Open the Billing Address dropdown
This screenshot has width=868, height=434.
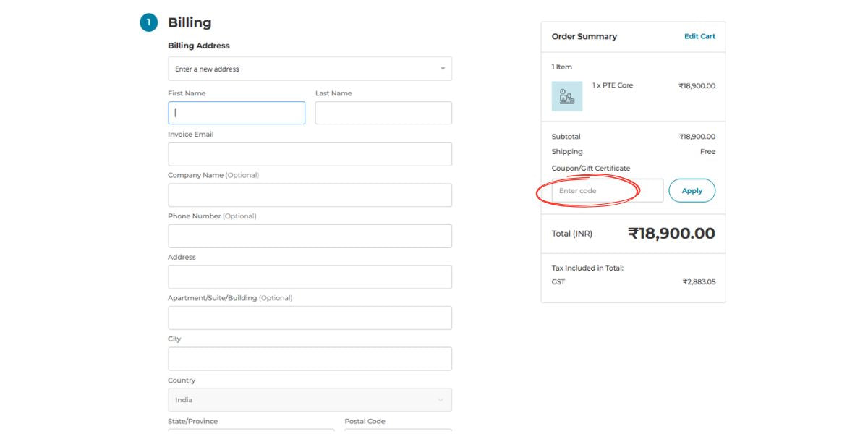(x=310, y=69)
